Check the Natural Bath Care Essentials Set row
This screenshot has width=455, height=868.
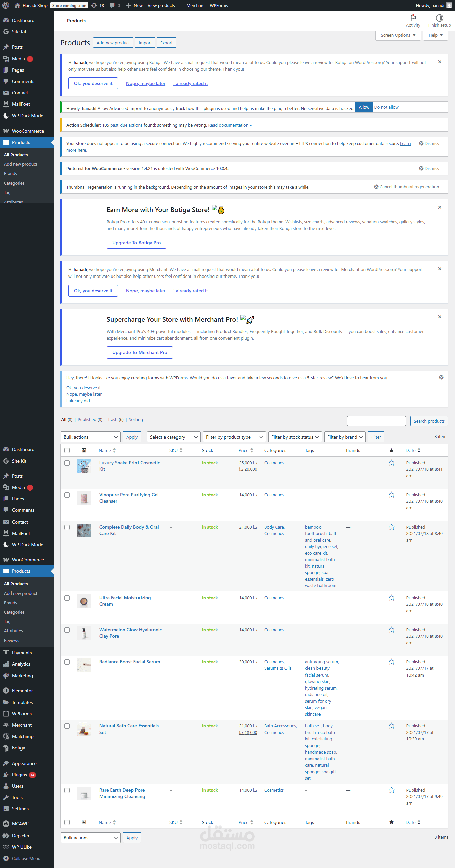(x=67, y=726)
